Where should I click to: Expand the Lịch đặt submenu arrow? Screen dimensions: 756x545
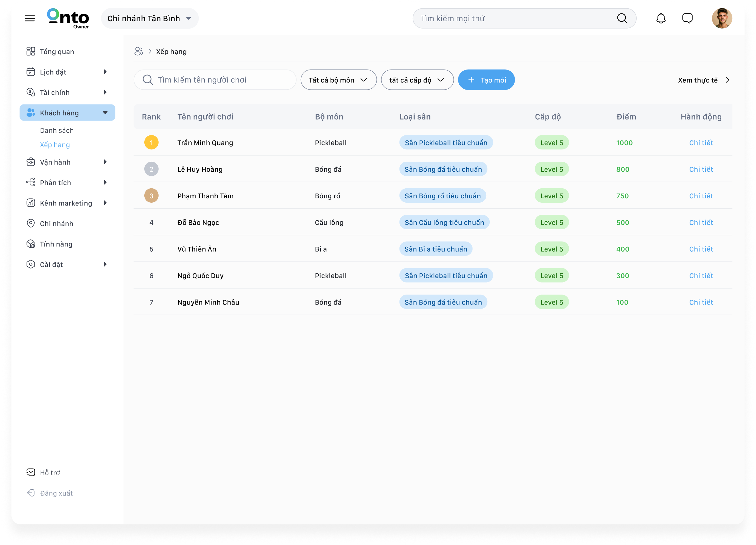pos(105,72)
